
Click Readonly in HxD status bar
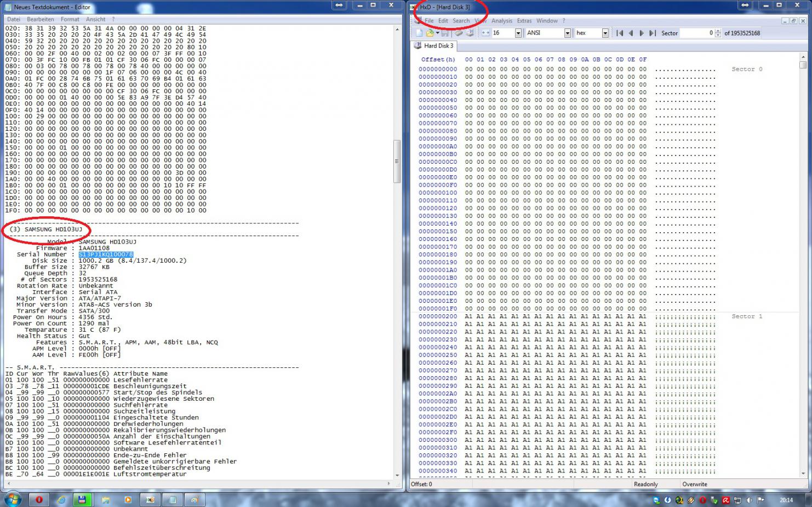coord(646,484)
